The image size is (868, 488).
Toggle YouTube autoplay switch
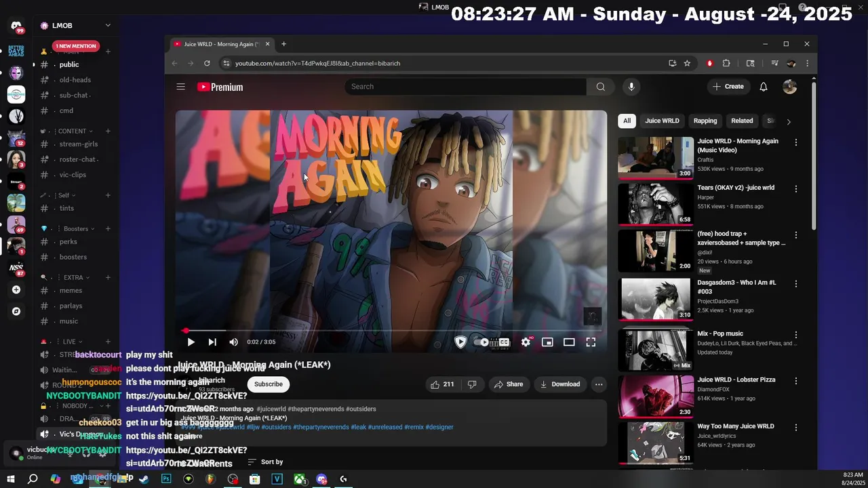pyautogui.click(x=482, y=342)
